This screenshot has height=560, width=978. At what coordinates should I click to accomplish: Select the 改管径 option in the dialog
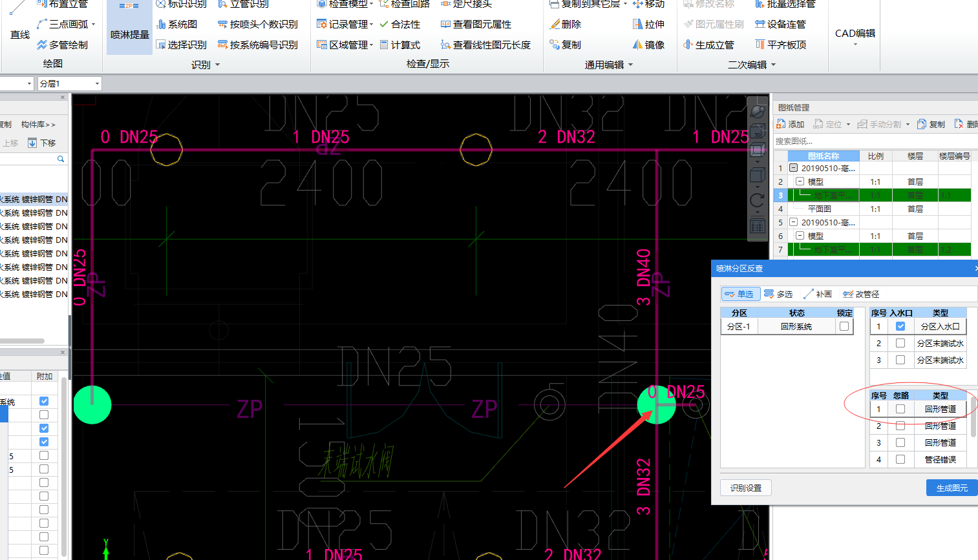tap(861, 294)
